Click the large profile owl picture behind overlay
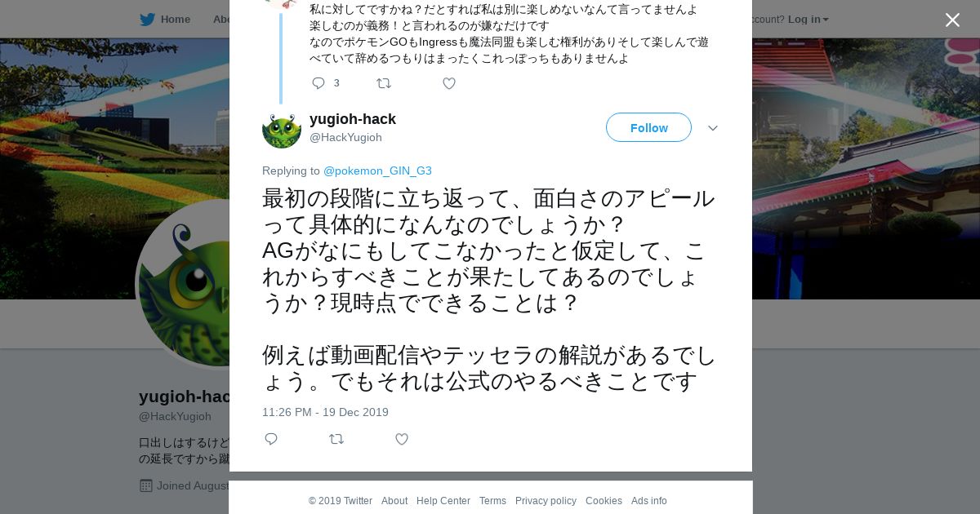This screenshot has height=514, width=980. tap(184, 284)
